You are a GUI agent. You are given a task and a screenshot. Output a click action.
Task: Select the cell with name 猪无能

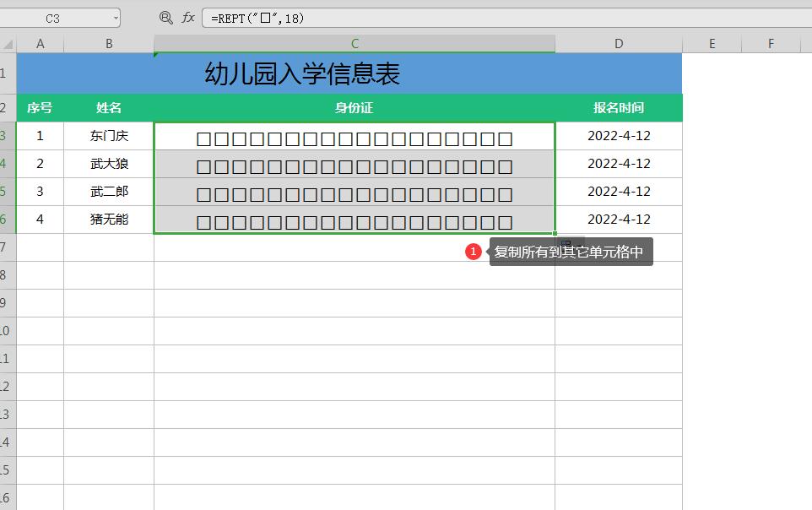tap(109, 220)
